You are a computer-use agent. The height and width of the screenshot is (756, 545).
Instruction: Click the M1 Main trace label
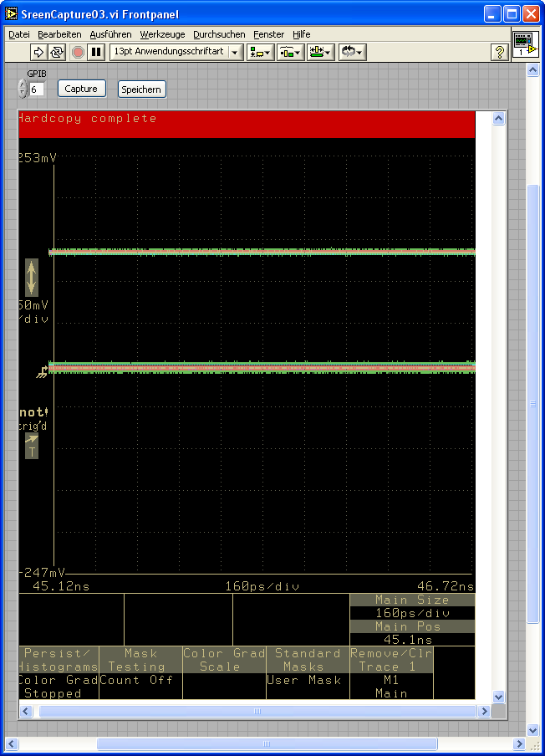[391, 687]
